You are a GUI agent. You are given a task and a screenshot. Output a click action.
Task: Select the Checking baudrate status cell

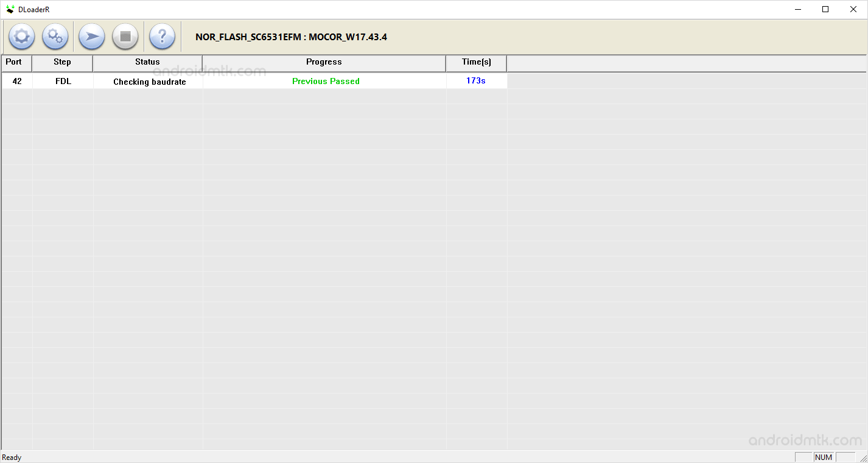pos(149,81)
